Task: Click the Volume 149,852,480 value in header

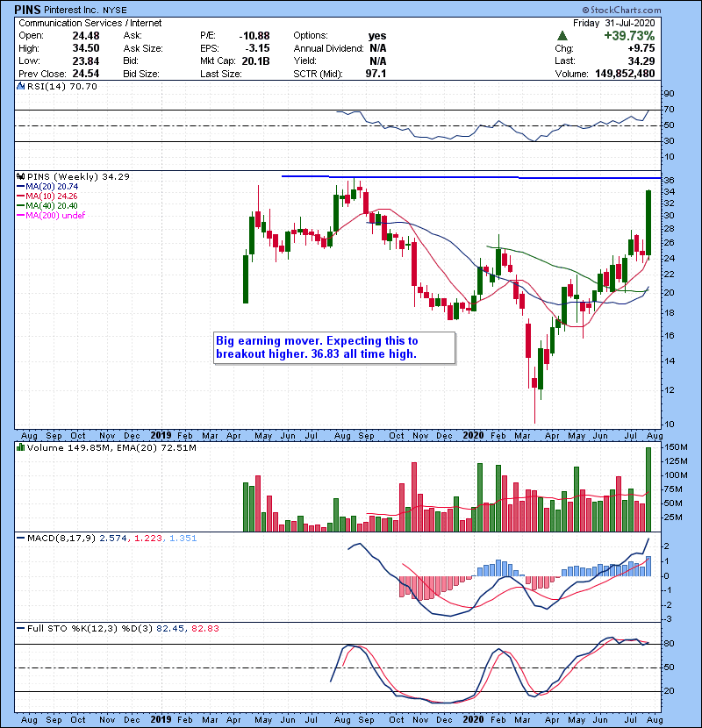Action: [625, 74]
